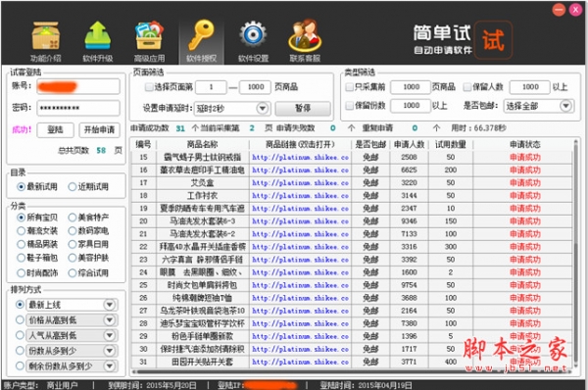Choose the 美食特产 category radio
The width and height of the screenshot is (588, 390).
coord(72,218)
